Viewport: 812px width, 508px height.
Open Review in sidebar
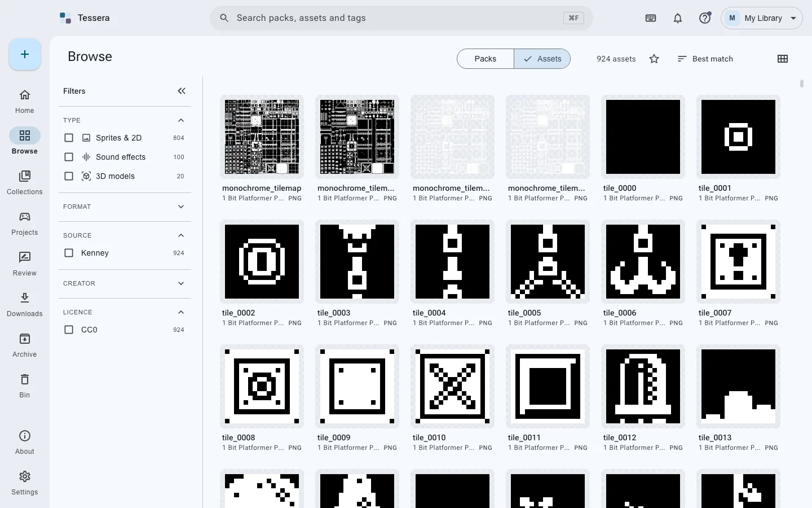(x=25, y=264)
